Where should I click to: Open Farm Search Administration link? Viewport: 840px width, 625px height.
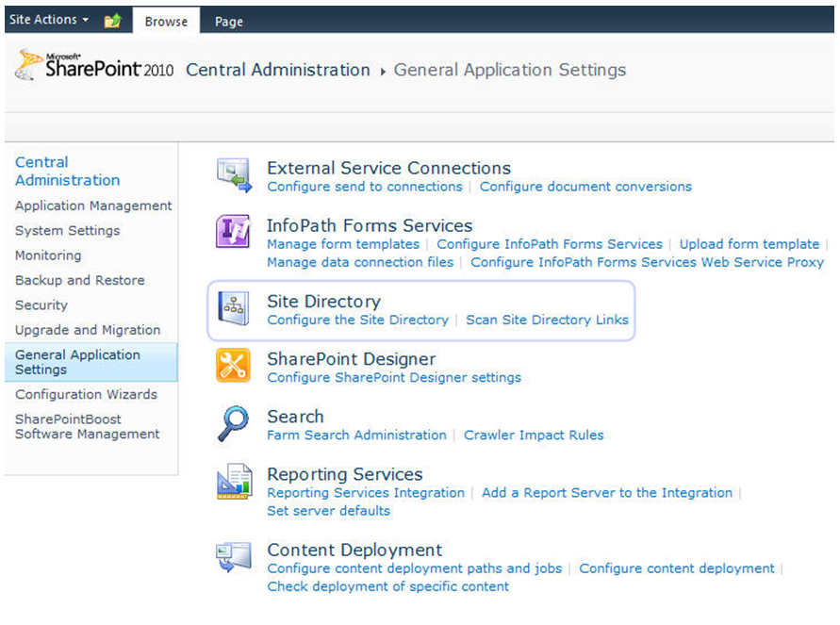click(x=356, y=435)
